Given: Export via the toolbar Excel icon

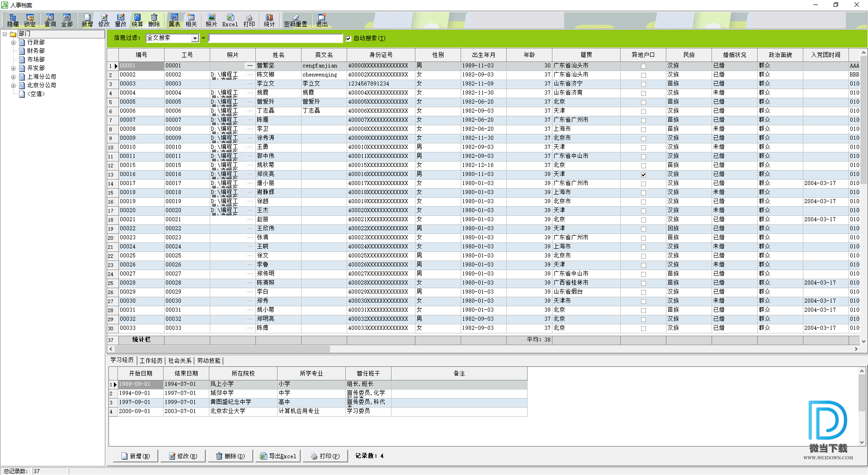Looking at the screenshot, I should point(230,20).
